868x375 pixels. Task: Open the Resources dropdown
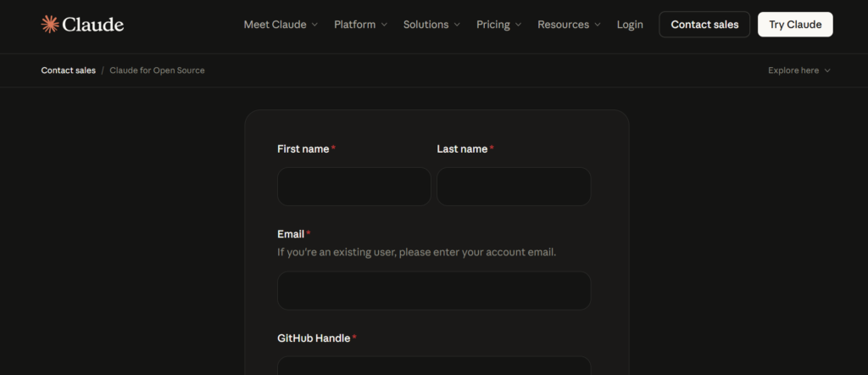coord(568,25)
